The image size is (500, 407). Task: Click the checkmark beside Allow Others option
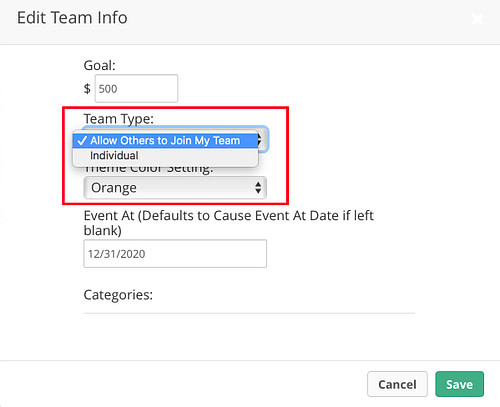coord(82,141)
